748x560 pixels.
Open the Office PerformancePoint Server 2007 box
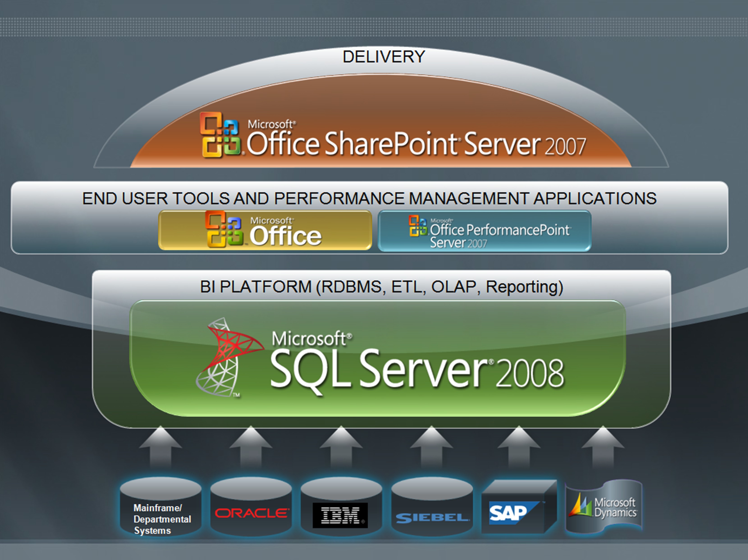[485, 230]
